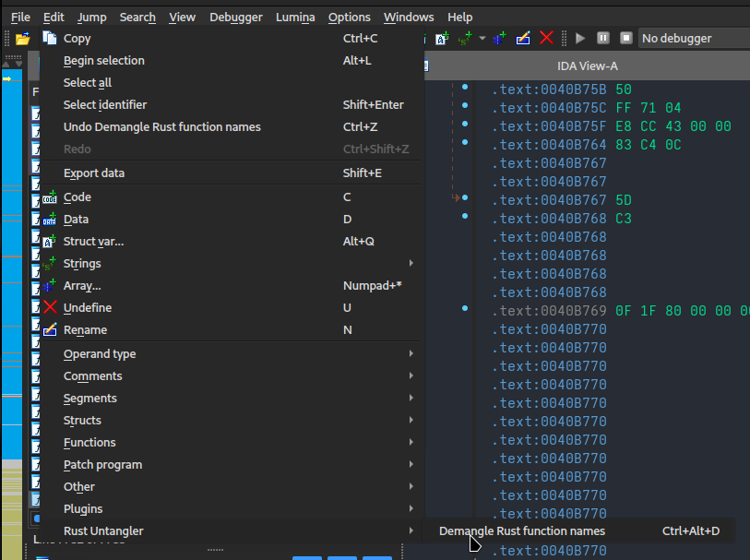Choose Demangle Rust function names
The image size is (750, 560).
coord(578,530)
